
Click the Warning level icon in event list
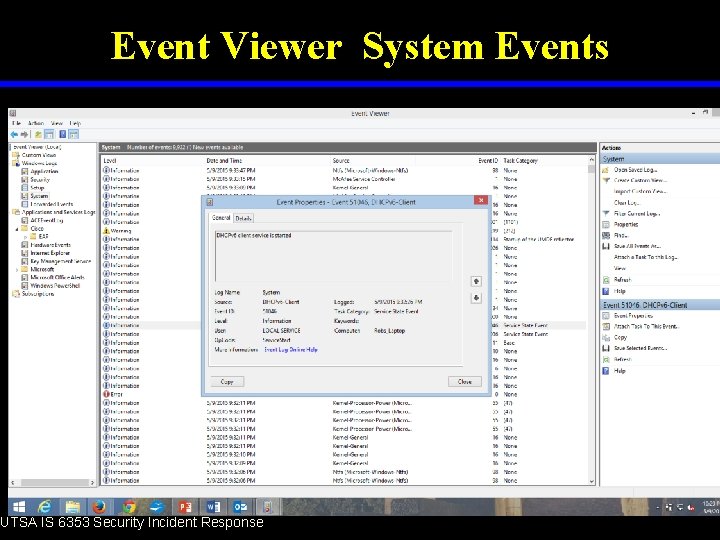click(x=106, y=231)
